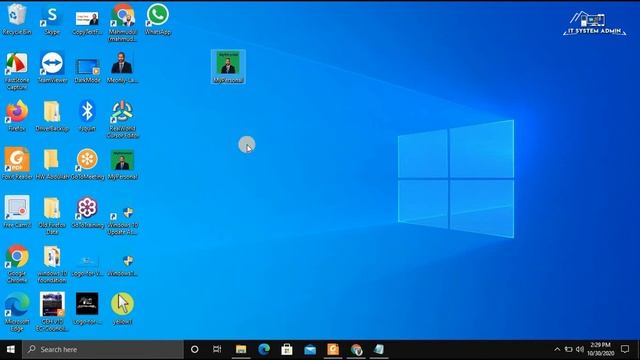Select the yellow1 cursor file
640x360 pixels.
(x=122, y=308)
